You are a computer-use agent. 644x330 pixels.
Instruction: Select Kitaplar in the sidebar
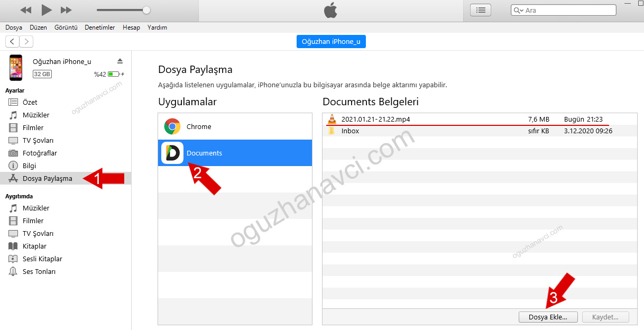66,246
